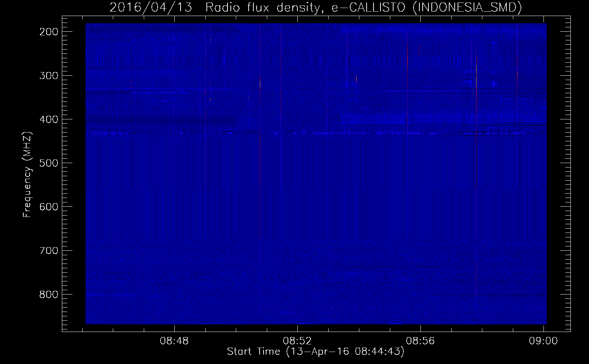
Task: Click the 500 frequency tick label
Action: click(48, 163)
